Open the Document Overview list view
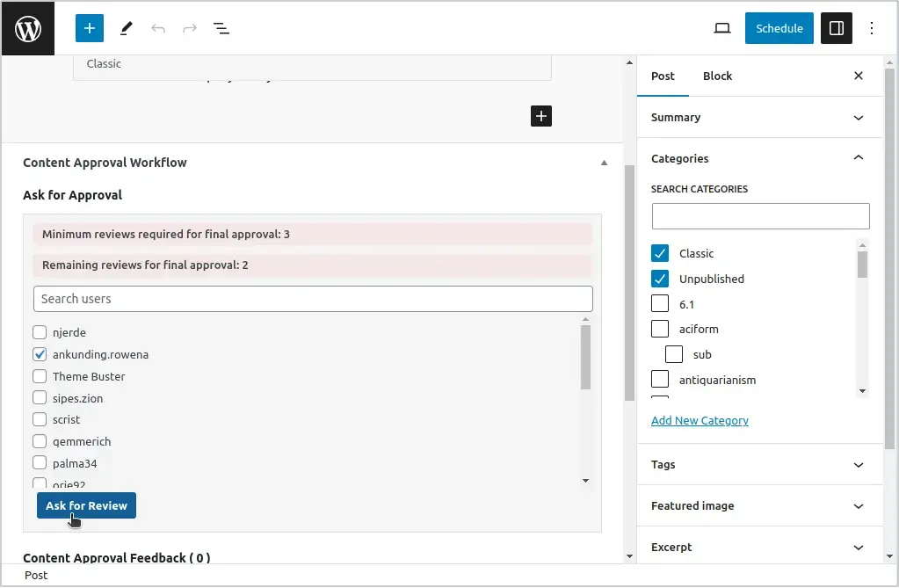This screenshot has width=899, height=588. pos(221,28)
